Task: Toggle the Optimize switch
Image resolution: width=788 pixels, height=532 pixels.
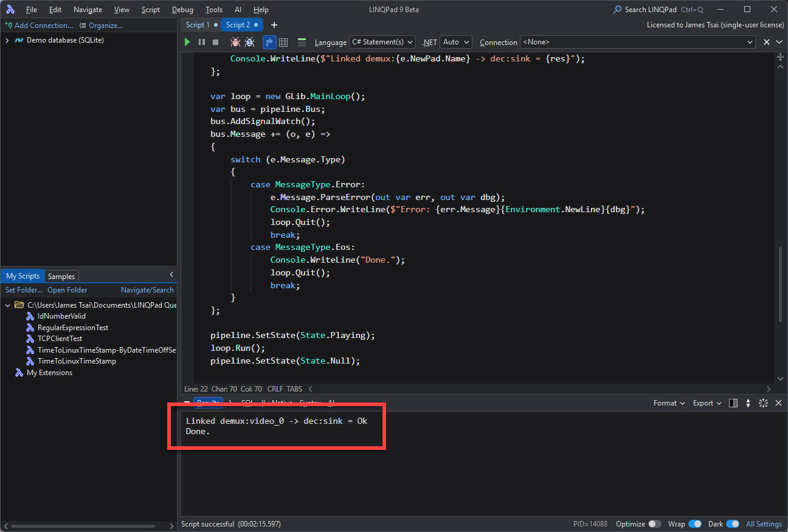Action: 654,524
